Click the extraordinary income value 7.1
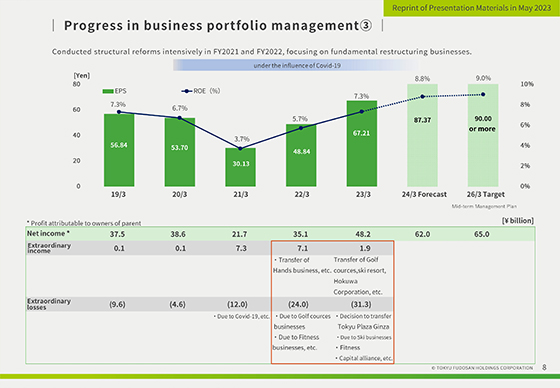The height and width of the screenshot is (388, 560). pos(302,248)
